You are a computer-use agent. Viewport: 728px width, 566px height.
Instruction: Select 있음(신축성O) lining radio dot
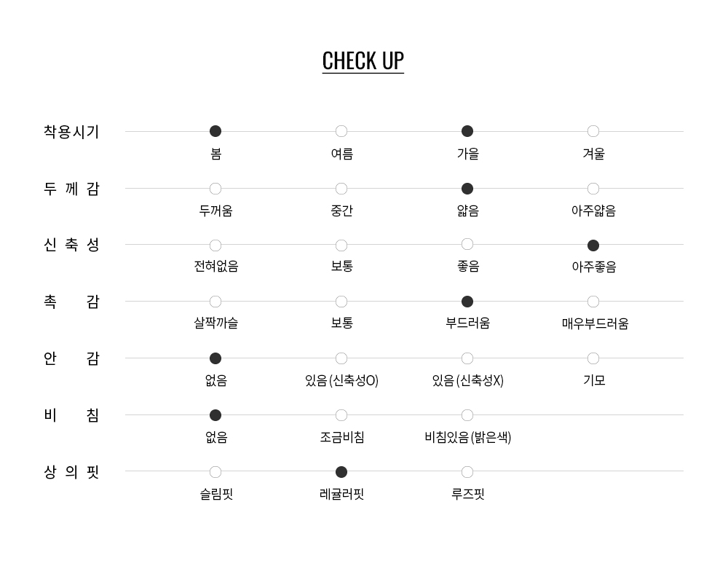pos(341,358)
